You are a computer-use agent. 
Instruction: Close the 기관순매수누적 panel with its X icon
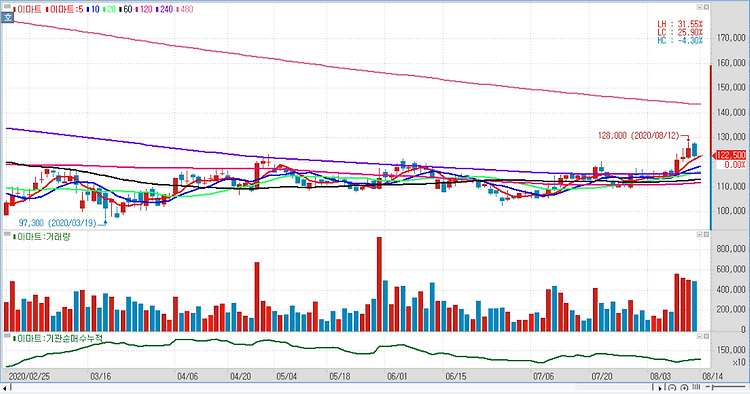[706, 336]
